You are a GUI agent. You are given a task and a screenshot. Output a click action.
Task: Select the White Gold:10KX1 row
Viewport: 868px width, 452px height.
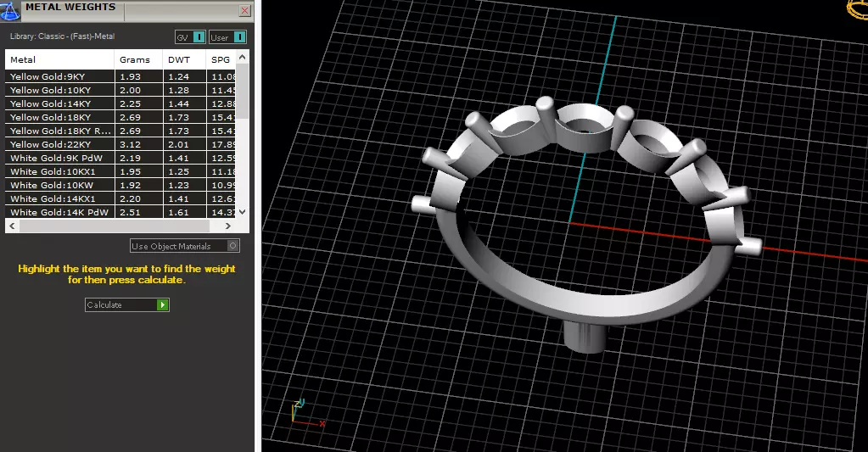click(120, 171)
